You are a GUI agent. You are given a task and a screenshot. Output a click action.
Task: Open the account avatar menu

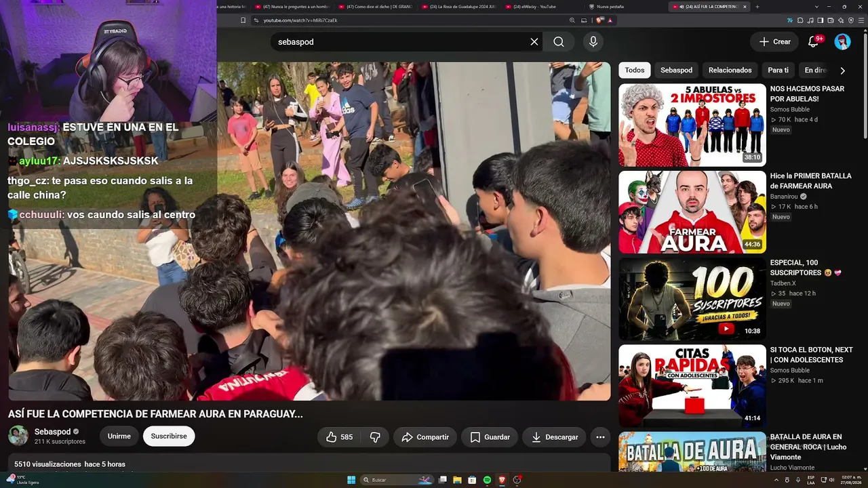[843, 42]
